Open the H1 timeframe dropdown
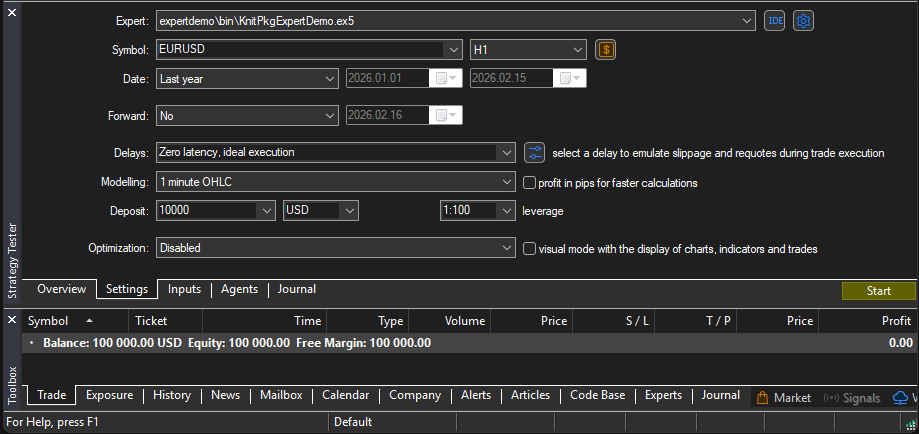The height and width of the screenshot is (434, 919). (577, 49)
